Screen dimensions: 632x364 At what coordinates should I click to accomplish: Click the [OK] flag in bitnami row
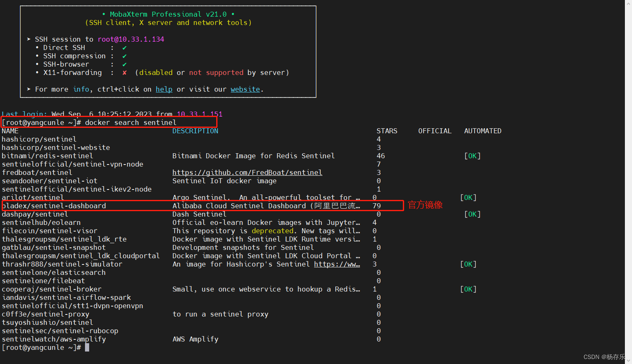pos(472,156)
